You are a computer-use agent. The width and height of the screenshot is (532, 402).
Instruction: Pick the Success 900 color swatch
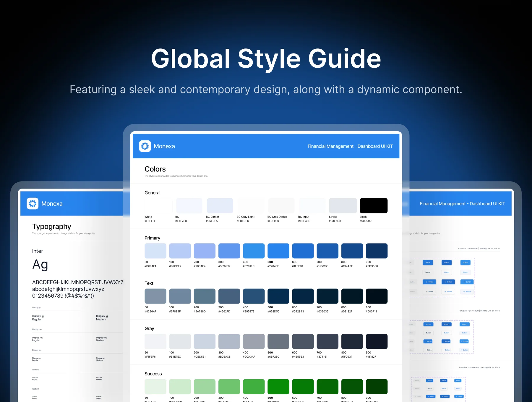click(377, 387)
